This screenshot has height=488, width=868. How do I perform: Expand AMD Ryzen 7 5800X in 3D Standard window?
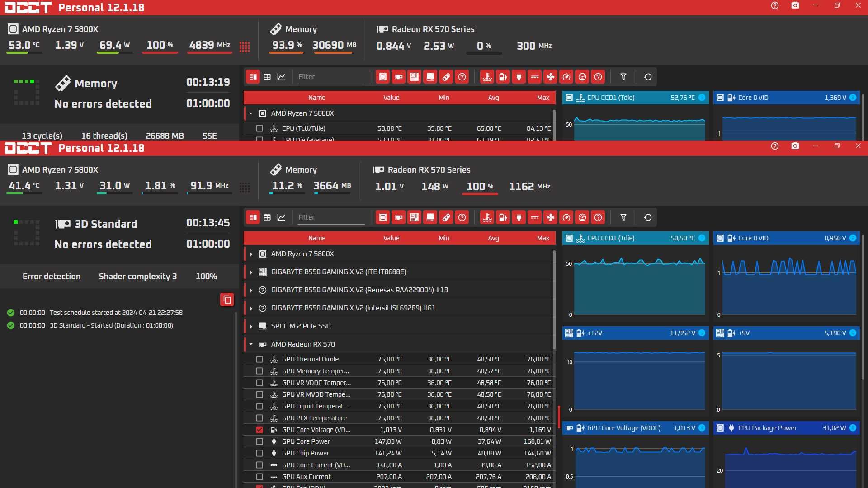pos(251,254)
